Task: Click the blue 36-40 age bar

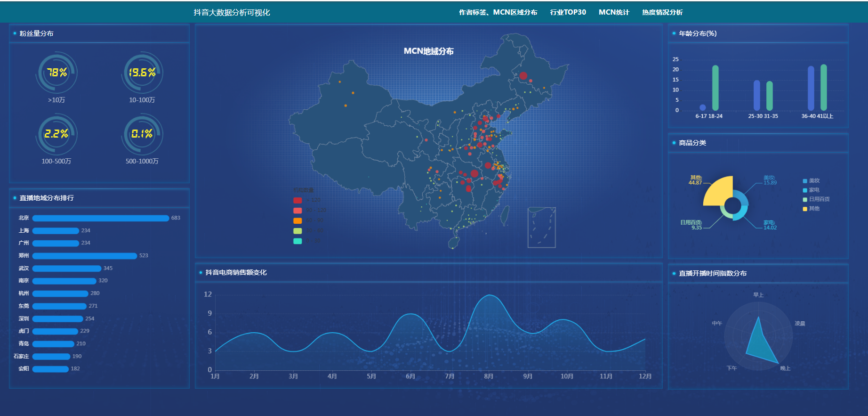Action: (x=811, y=89)
